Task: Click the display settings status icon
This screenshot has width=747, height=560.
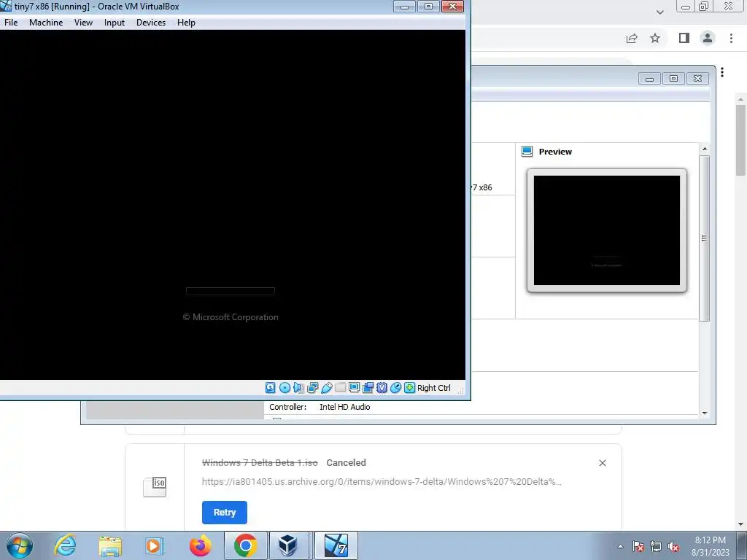Action: 354,388
